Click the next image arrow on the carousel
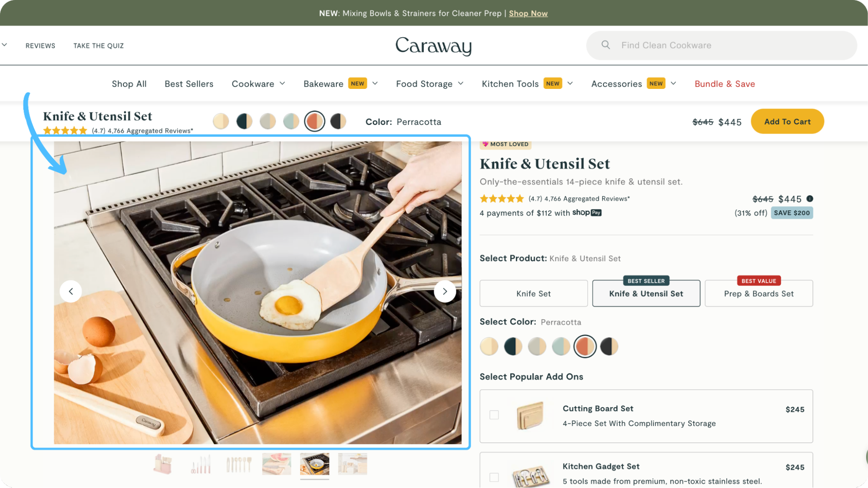This screenshot has width=868, height=488. 445,291
